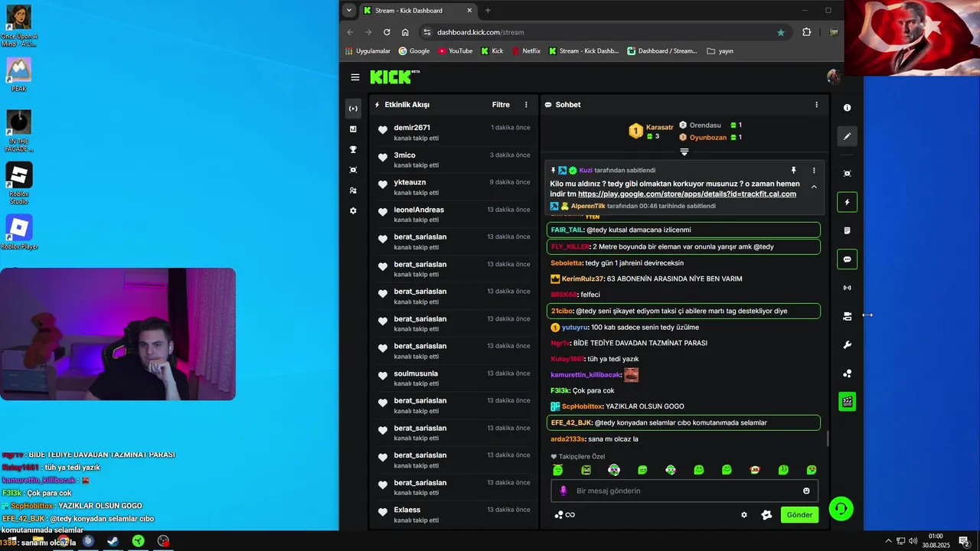Viewport: 980px width, 551px height.
Task: Open the Uygulamalar apps bookmark
Action: (368, 51)
